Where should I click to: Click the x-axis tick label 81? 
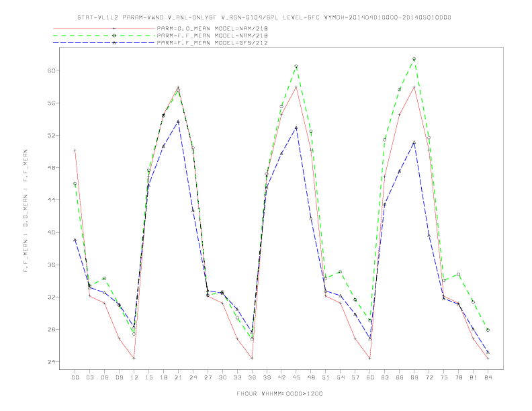tap(474, 377)
